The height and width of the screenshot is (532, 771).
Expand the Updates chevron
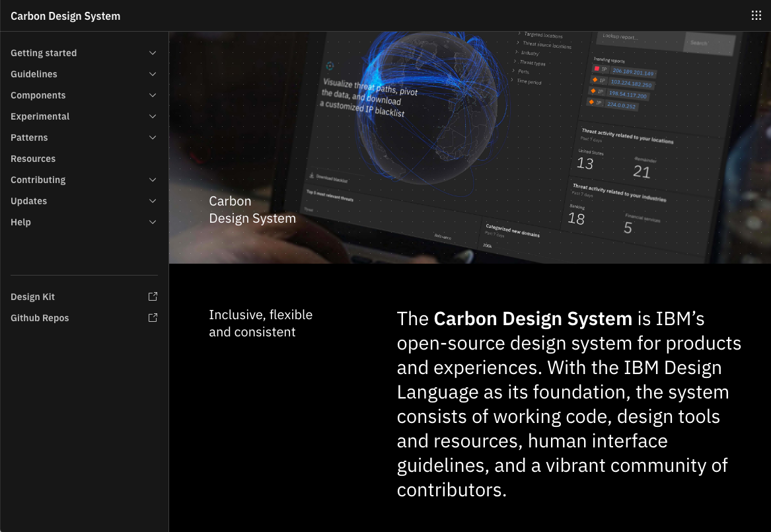[153, 201]
